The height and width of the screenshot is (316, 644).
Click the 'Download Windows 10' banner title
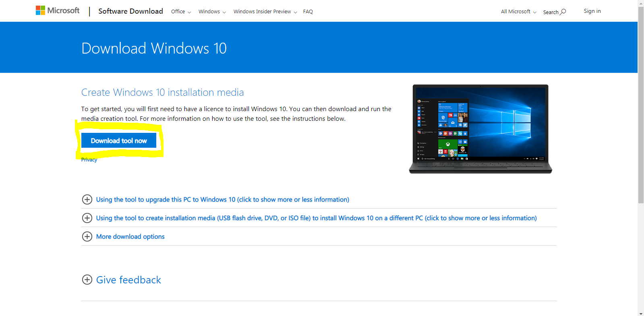tap(154, 48)
